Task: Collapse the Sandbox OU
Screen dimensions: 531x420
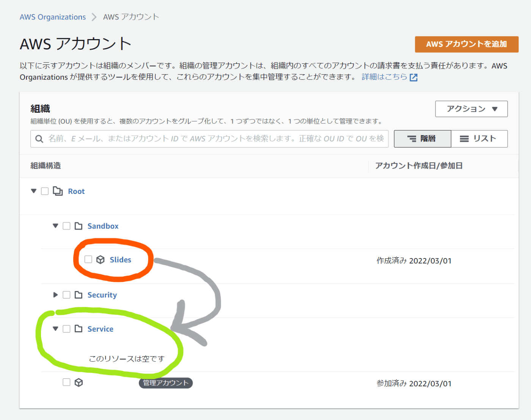Action: click(55, 226)
